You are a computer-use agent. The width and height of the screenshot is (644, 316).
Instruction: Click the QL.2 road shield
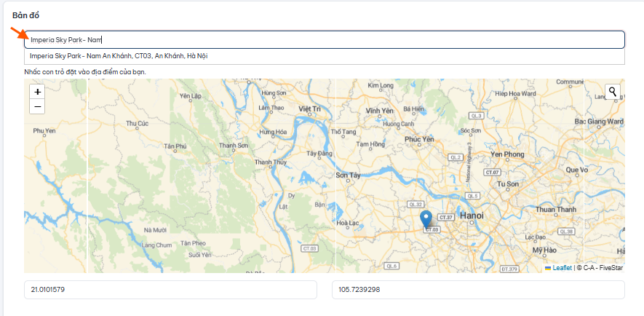click(456, 157)
